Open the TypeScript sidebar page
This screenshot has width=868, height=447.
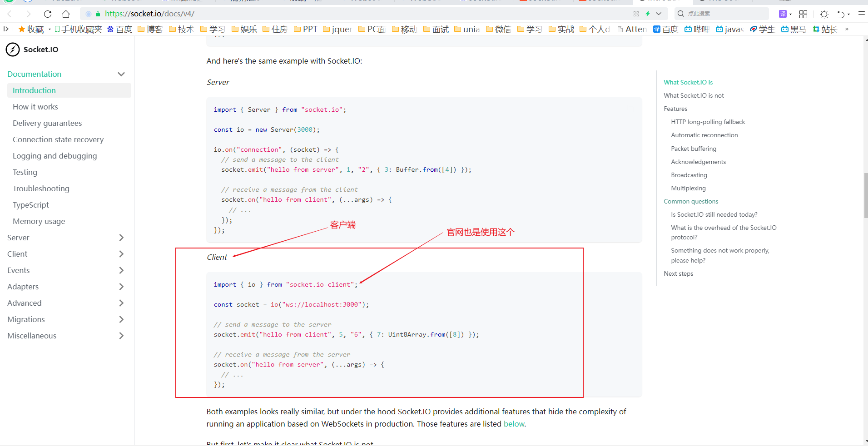pyautogui.click(x=30, y=205)
